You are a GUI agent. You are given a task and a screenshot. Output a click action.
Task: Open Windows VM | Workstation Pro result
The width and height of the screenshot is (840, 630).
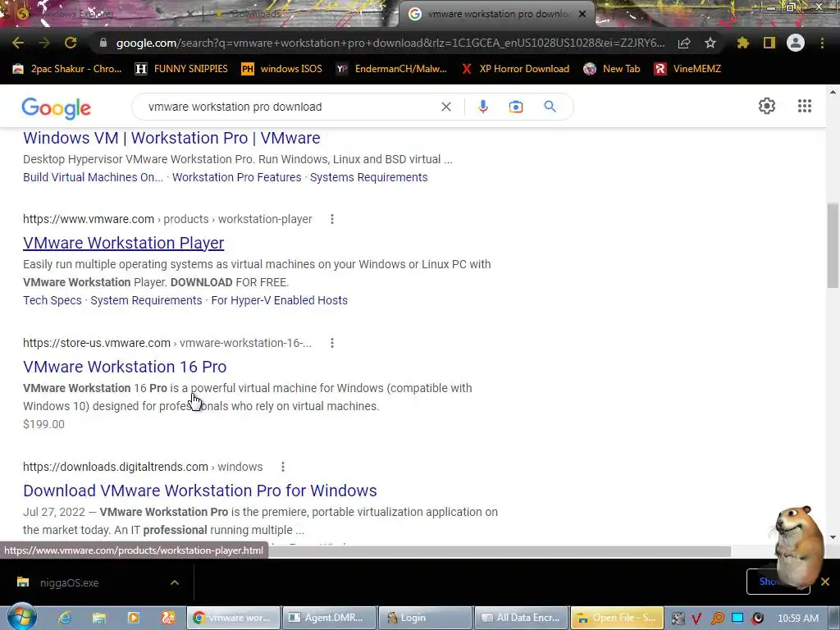171,138
